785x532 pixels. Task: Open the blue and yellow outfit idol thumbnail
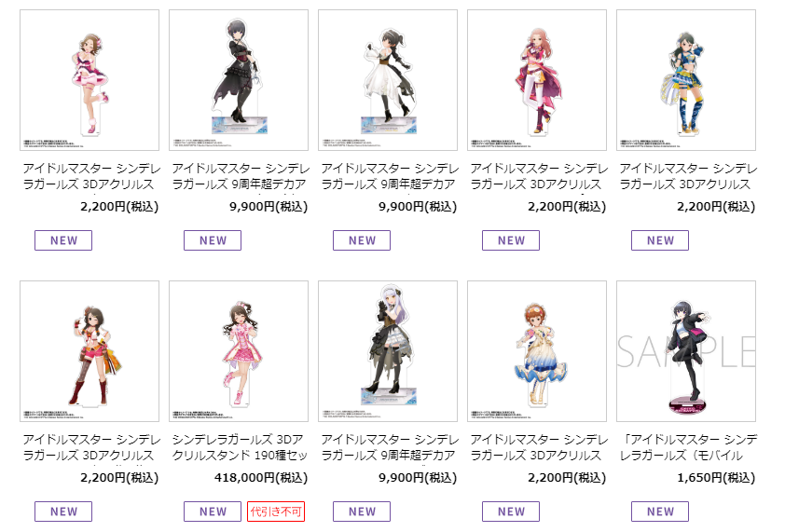(686, 80)
